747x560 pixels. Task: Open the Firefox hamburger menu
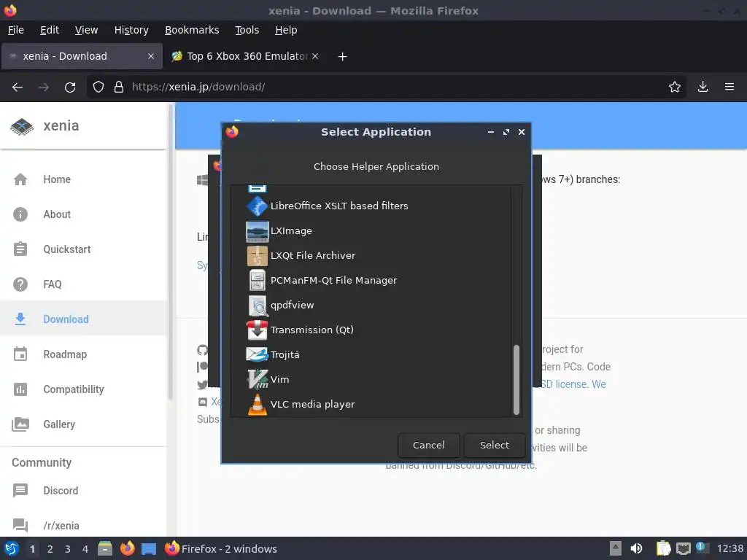[x=729, y=87]
